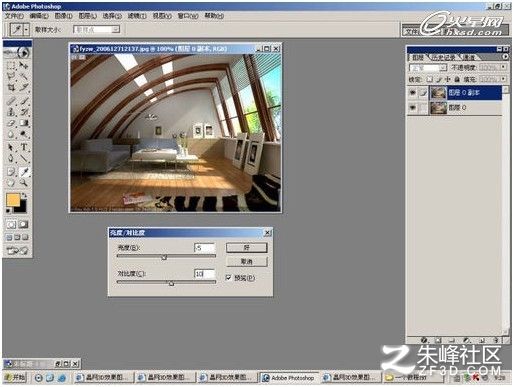The height and width of the screenshot is (387, 514).
Task: Select the Type tool
Action: (24, 147)
